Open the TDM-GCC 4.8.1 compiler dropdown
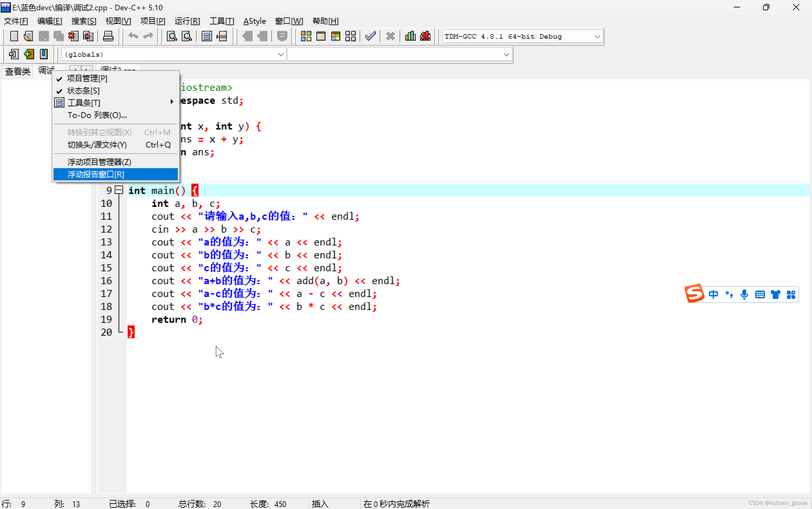The height and width of the screenshot is (509, 812). [x=597, y=36]
